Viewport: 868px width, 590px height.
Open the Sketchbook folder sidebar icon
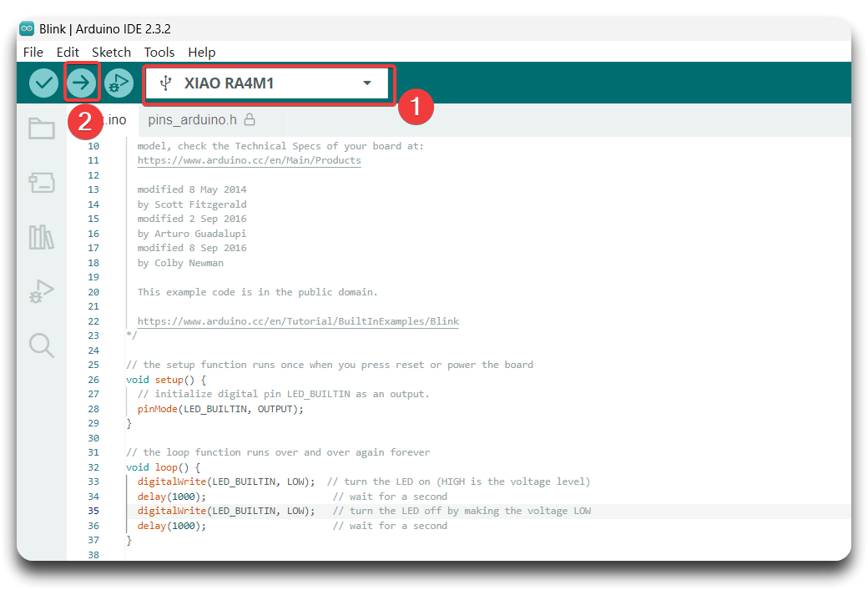42,129
